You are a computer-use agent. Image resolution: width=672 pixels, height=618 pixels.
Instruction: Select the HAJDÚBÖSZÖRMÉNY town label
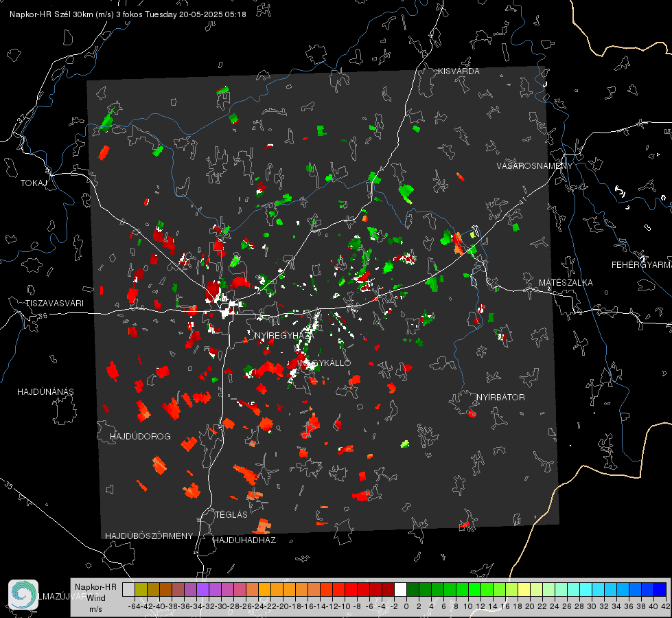click(149, 536)
